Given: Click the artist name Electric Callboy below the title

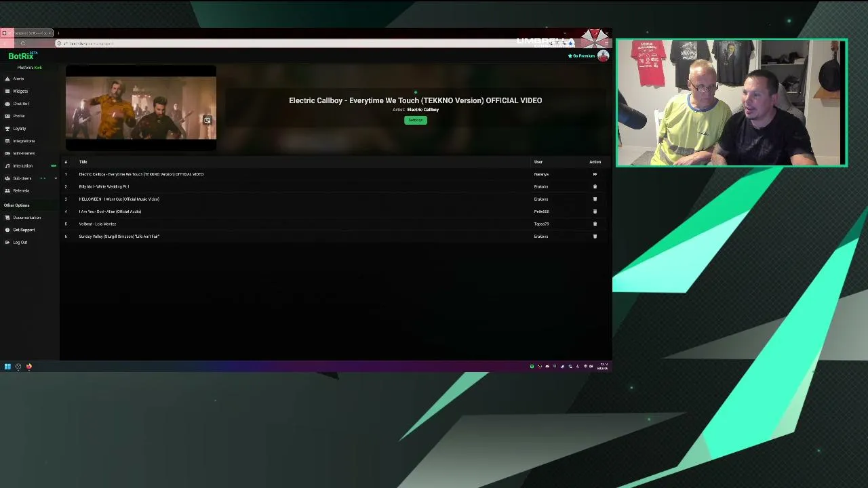Looking at the screenshot, I should (422, 110).
